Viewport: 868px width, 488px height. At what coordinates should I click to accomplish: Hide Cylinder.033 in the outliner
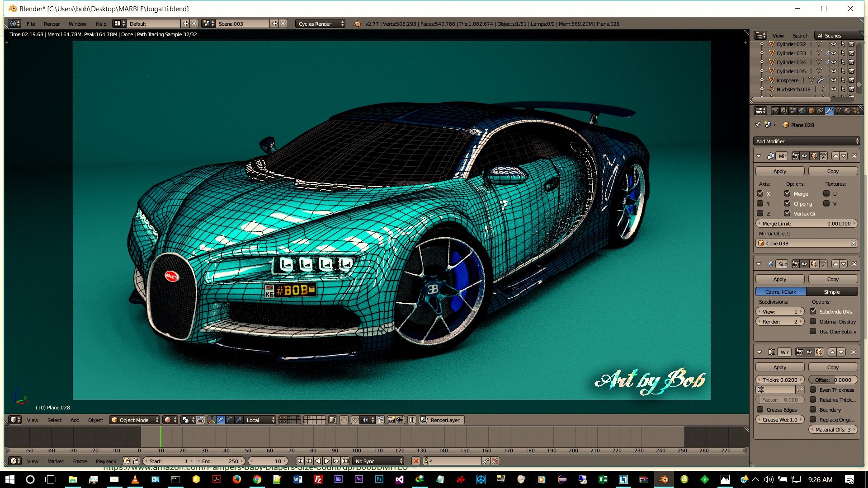coord(834,53)
